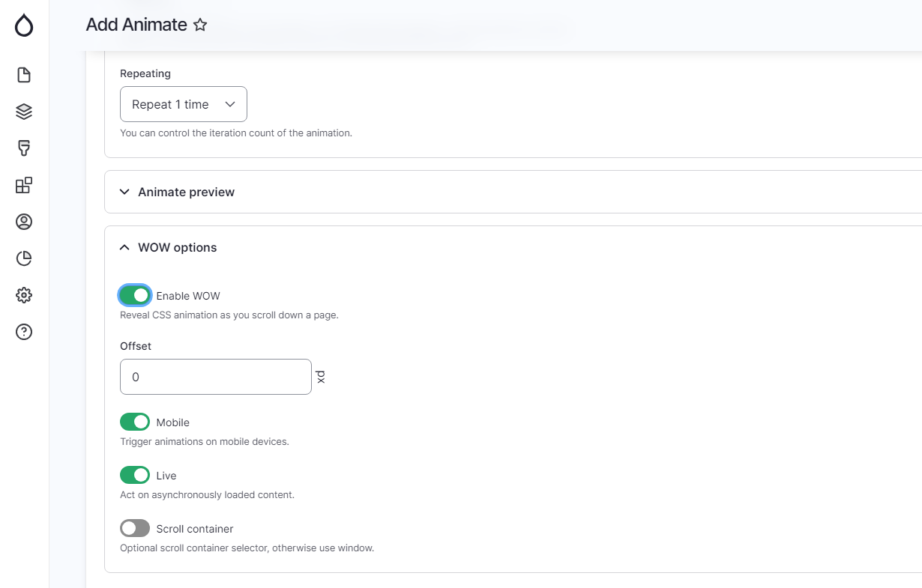This screenshot has width=922, height=588.
Task: Click 'Act on asynchronously loaded content.' description
Action: tap(208, 494)
